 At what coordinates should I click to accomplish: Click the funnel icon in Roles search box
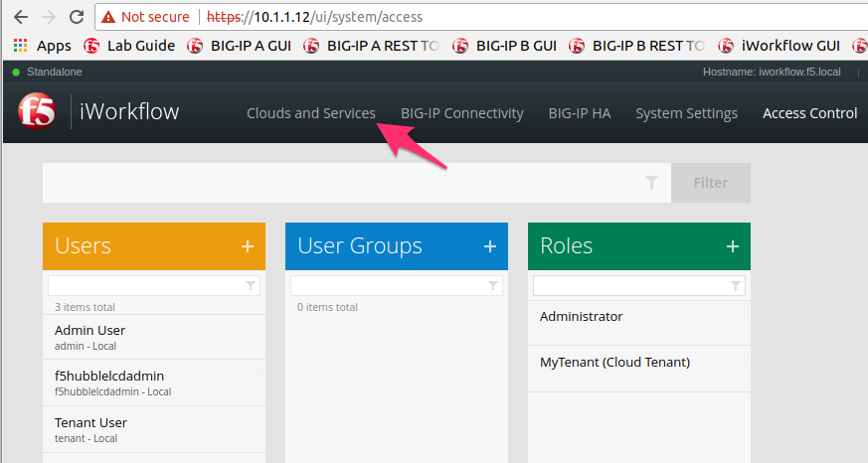coord(735,286)
